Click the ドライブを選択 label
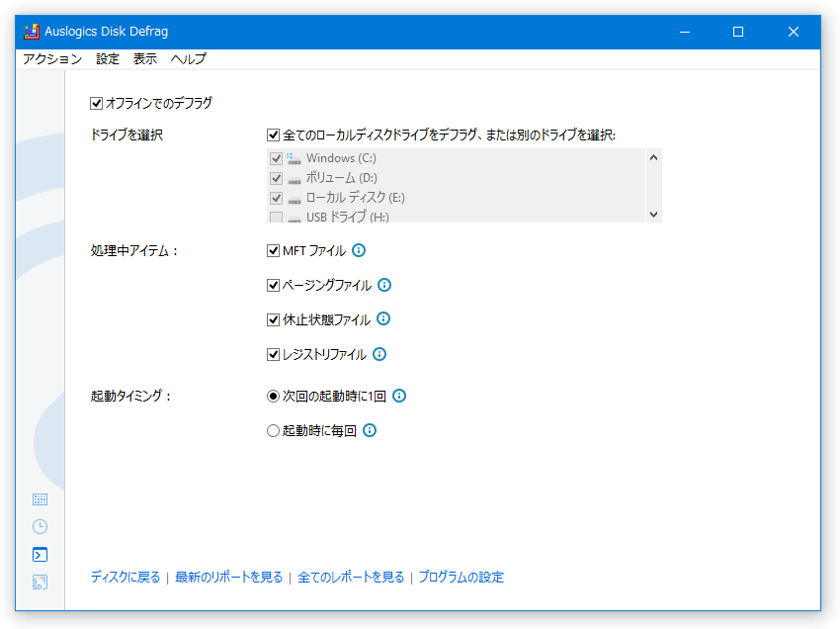 pos(126,135)
